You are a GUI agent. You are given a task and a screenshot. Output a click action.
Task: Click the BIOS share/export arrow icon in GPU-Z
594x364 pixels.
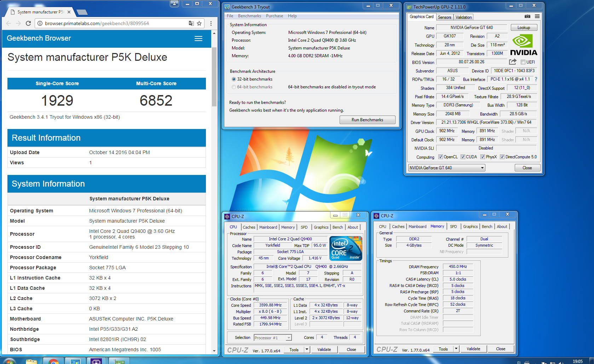click(x=513, y=62)
